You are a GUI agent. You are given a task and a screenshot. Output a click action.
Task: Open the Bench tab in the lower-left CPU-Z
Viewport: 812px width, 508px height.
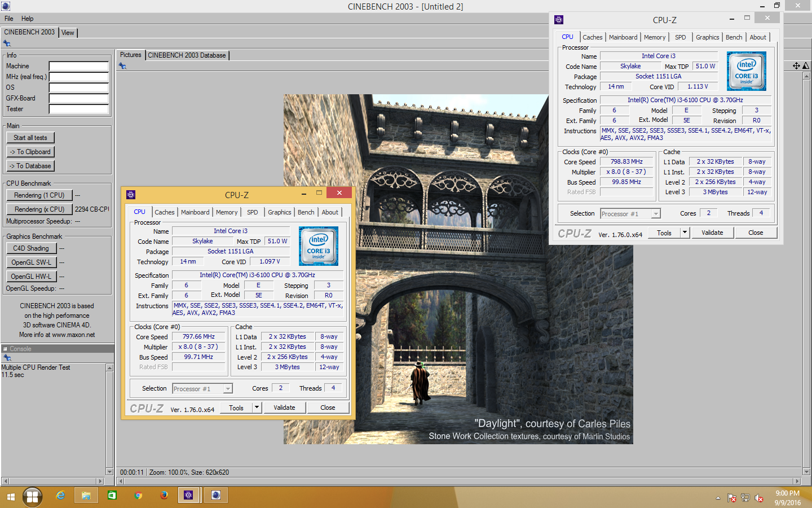point(306,212)
